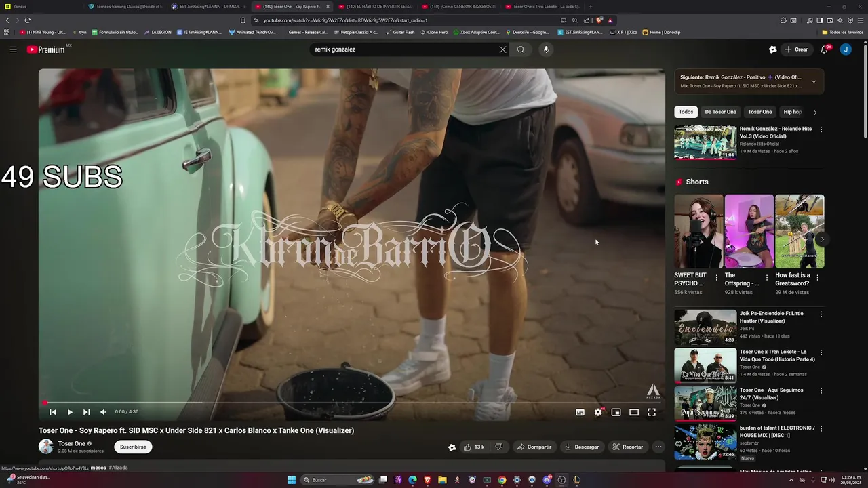The width and height of the screenshot is (868, 488).
Task: Open the notifications bell
Action: (825, 49)
